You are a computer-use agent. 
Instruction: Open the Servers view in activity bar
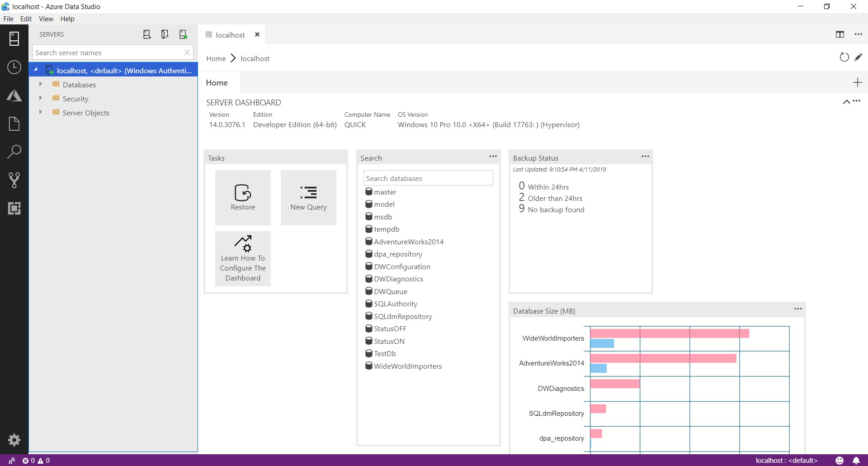coord(14,39)
